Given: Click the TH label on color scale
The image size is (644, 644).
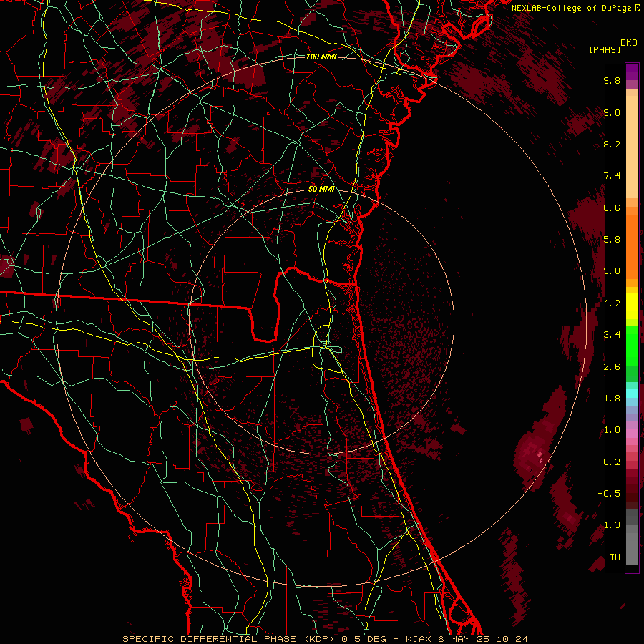Looking at the screenshot, I should (615, 557).
